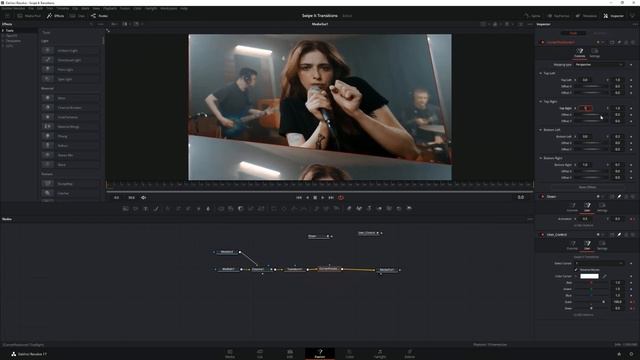Add a Background tool from toolbar
640x360 pixels.
(126, 209)
